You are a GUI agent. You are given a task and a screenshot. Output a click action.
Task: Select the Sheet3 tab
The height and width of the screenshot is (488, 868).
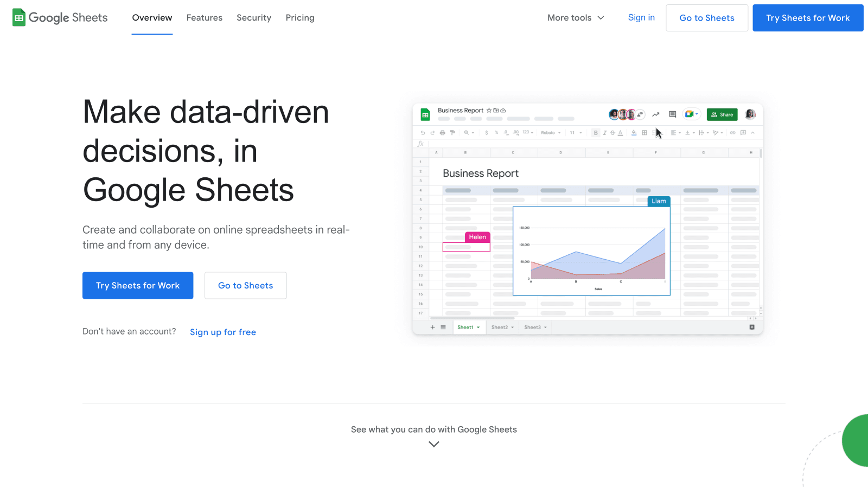[535, 328]
